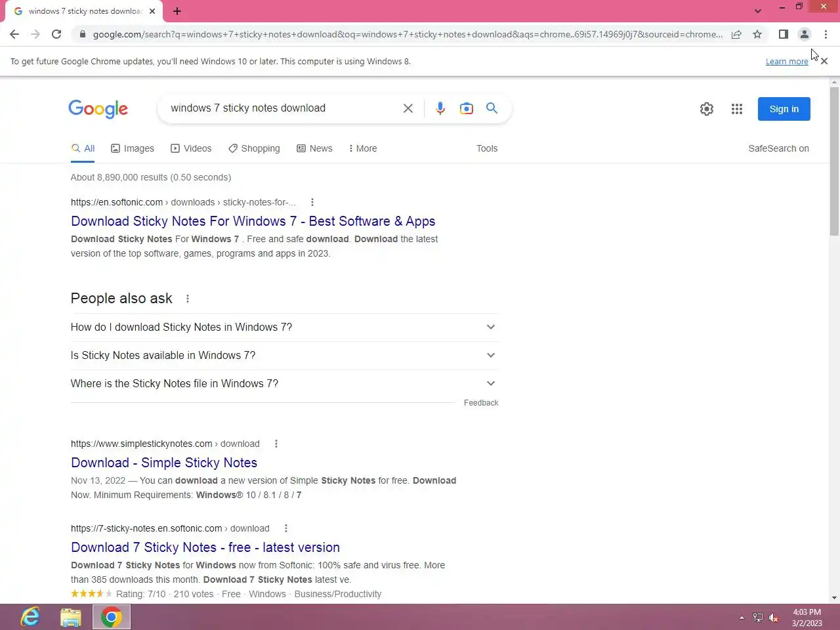Open Google quick settings gear
The width and height of the screenshot is (840, 630).
coord(707,109)
